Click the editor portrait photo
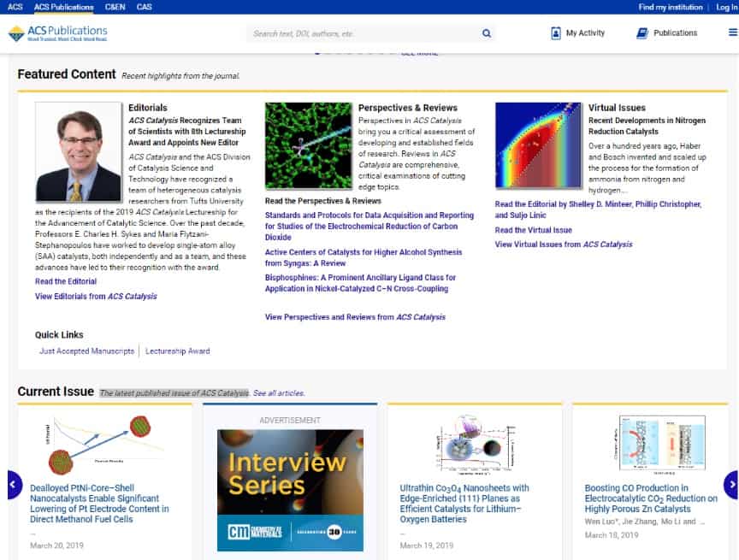 78,151
